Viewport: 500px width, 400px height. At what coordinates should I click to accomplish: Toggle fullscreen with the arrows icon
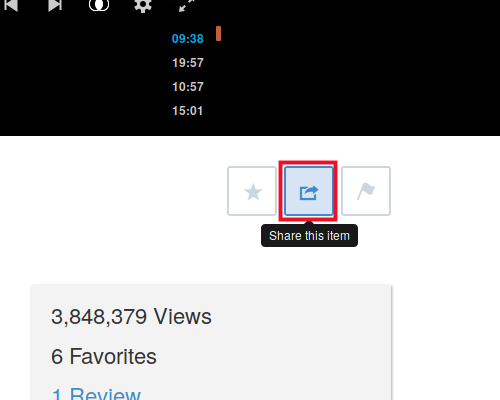coord(186,5)
